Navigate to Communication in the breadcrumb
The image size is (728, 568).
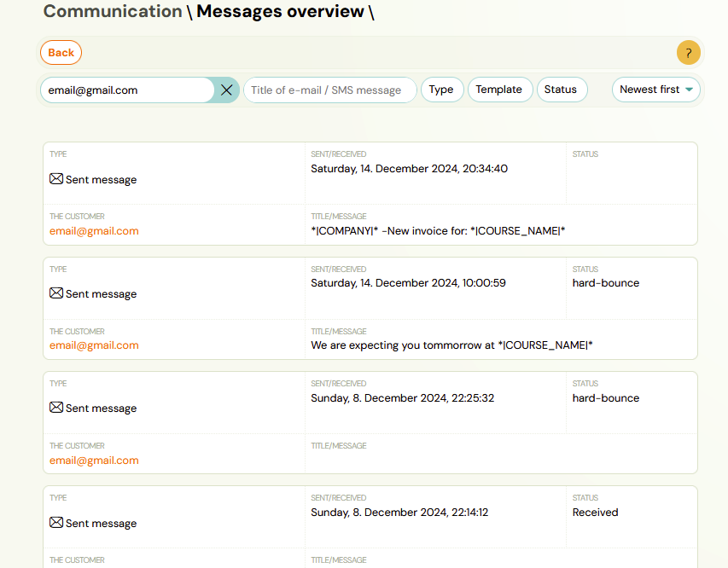112,12
